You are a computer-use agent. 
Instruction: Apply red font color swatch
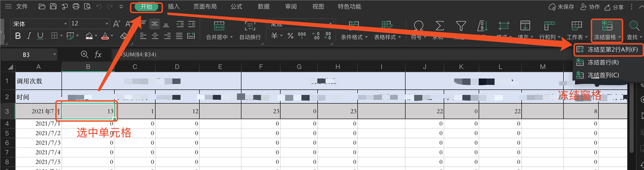[105, 36]
